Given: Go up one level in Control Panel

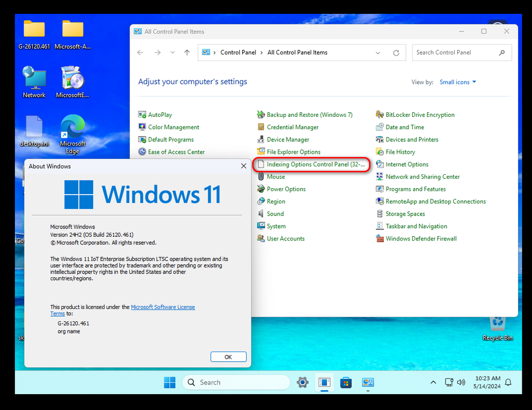Looking at the screenshot, I should coord(187,53).
